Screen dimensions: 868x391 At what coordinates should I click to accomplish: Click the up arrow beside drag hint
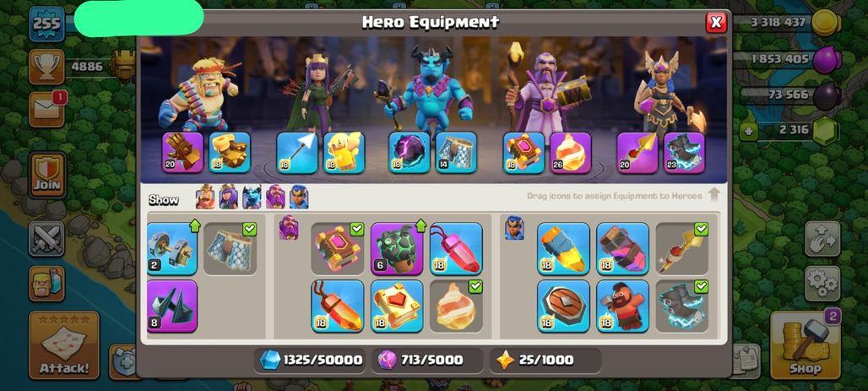713,194
